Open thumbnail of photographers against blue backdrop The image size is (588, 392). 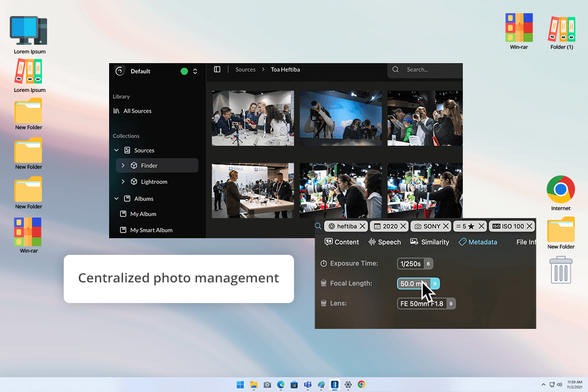pyautogui.click(x=341, y=118)
